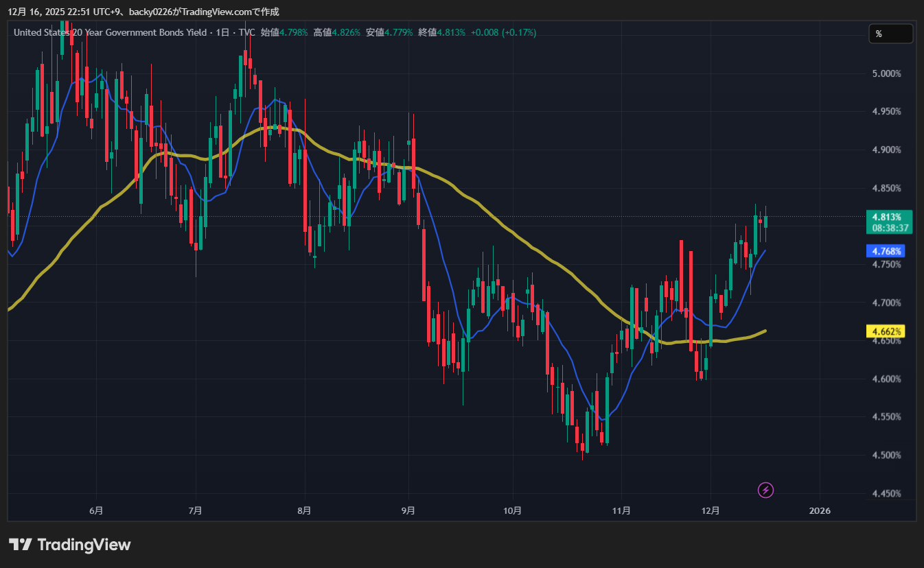Select the 9月 label on time axis

point(408,510)
